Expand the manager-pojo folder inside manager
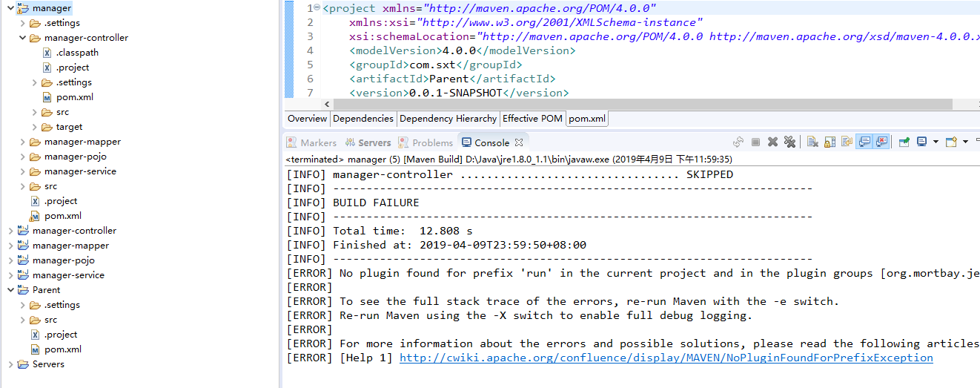Viewport: 980px width, 388px height. [x=22, y=157]
